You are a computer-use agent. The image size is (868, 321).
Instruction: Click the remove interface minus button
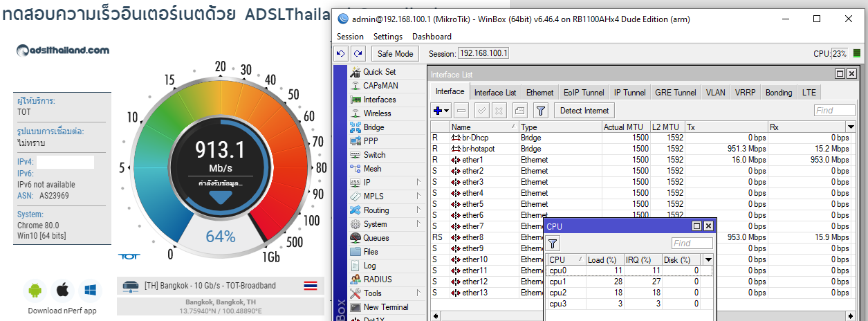pos(461,110)
